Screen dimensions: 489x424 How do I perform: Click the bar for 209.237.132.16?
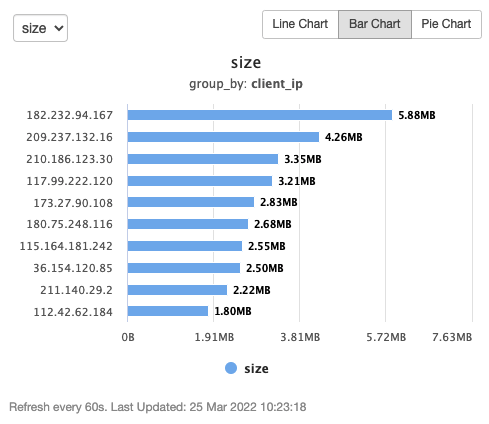(223, 137)
